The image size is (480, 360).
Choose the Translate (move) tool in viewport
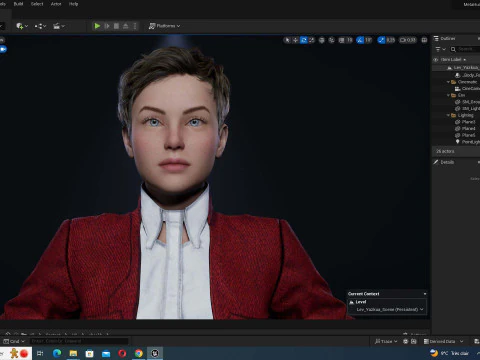coord(295,40)
